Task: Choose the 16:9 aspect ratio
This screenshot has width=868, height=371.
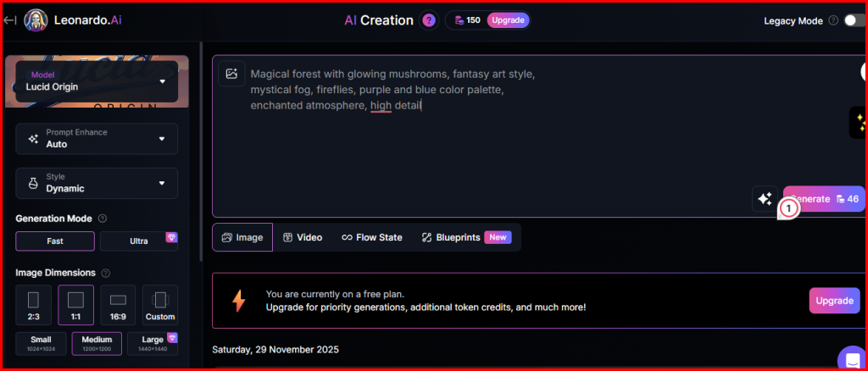Action: 118,305
